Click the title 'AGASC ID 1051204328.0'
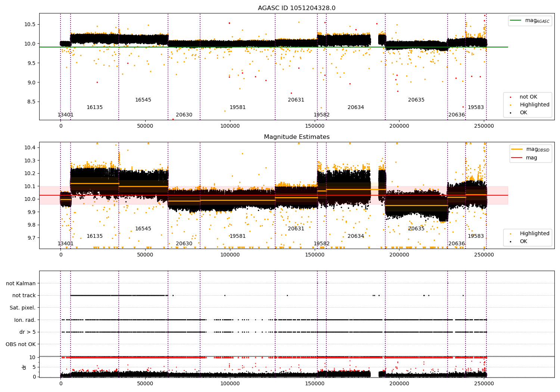 [297, 8]
